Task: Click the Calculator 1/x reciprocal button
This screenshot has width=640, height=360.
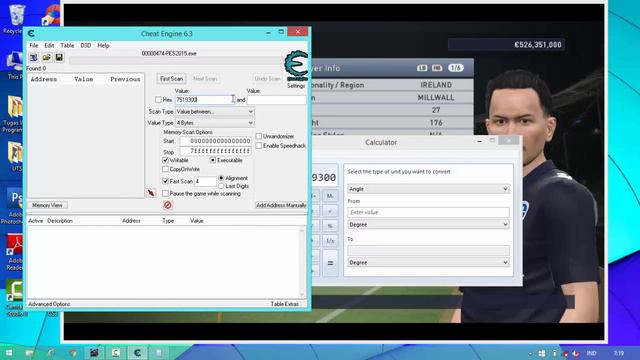Action: pos(330,241)
